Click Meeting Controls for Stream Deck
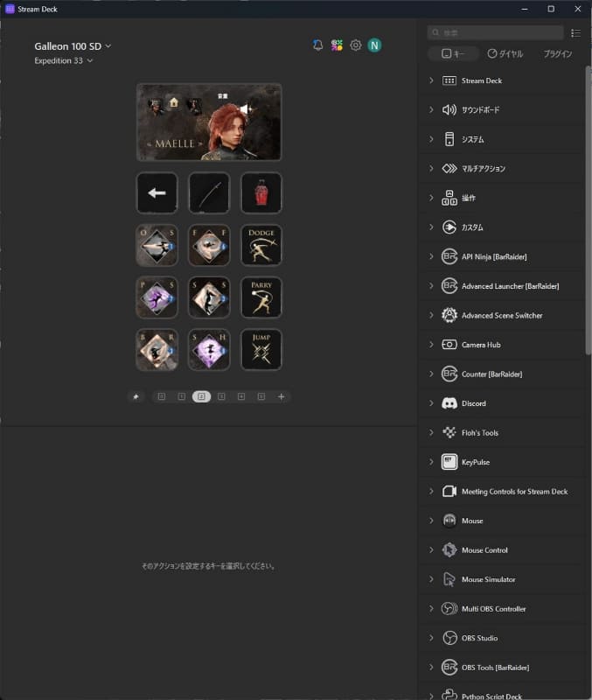This screenshot has height=700, width=592. (502, 492)
